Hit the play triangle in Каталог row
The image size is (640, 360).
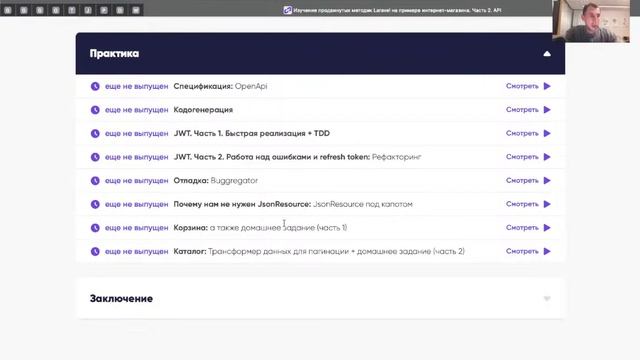[547, 251]
